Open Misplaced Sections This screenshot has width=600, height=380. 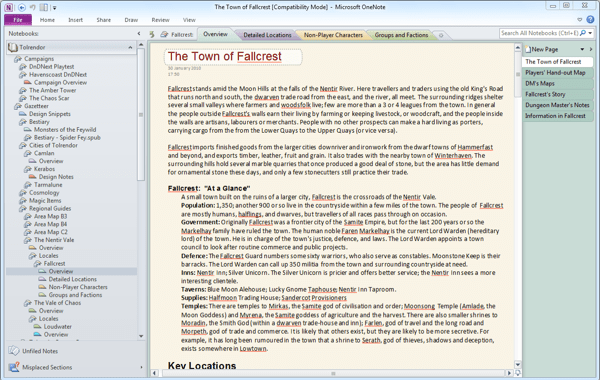pos(47,367)
